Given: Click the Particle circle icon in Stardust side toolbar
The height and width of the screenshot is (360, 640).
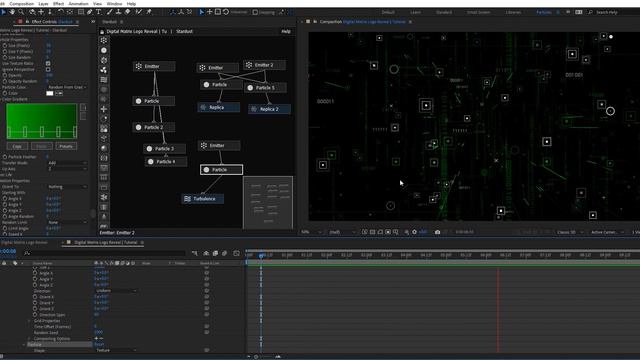Looking at the screenshot, I should pos(104,50).
